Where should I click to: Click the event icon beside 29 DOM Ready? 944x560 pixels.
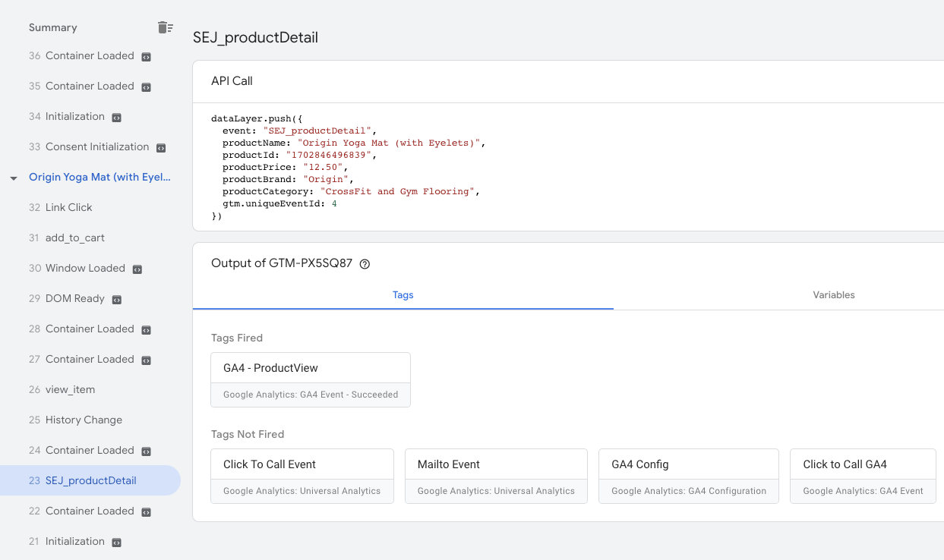pyautogui.click(x=115, y=298)
